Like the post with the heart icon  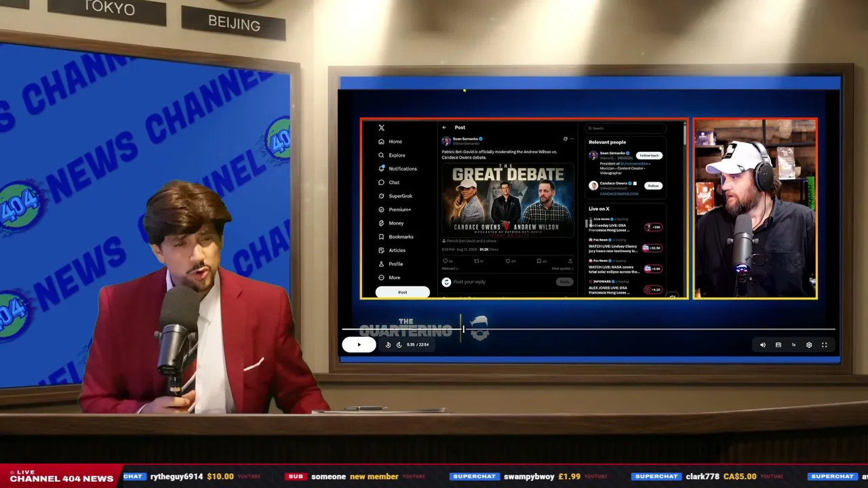click(507, 261)
